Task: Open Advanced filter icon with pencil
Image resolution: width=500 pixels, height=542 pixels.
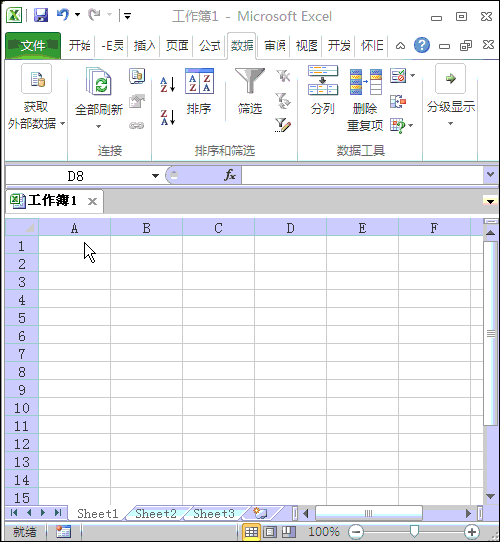Action: [x=283, y=125]
